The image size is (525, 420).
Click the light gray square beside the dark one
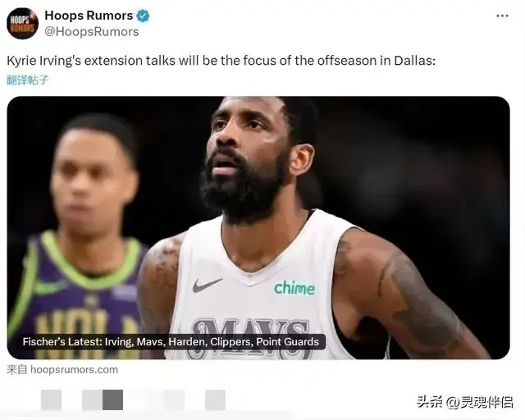[92, 399]
